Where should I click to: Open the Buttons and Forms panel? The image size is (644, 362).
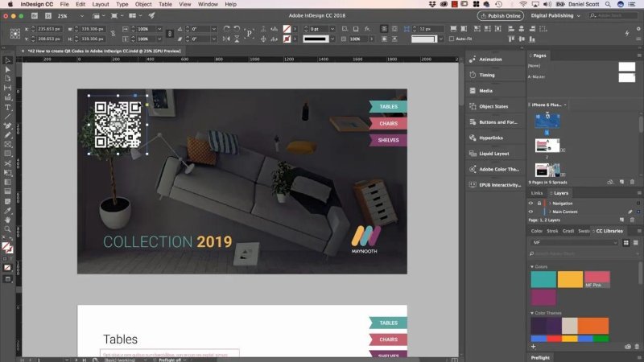coord(497,122)
